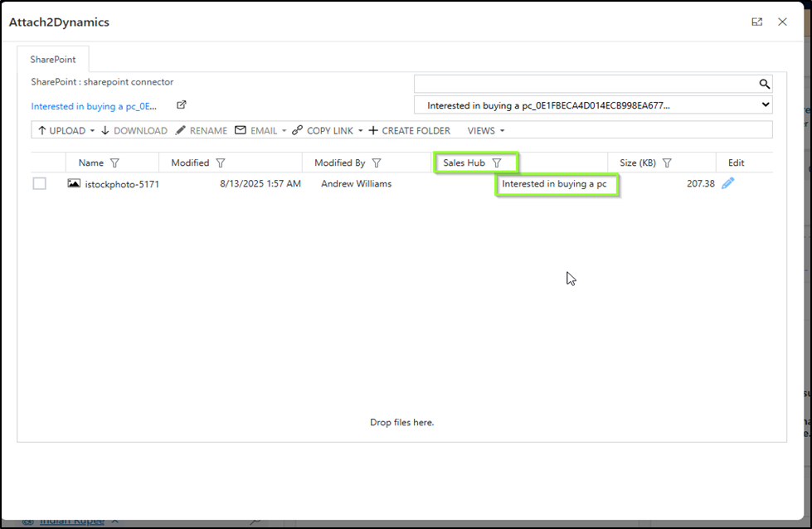Image resolution: width=812 pixels, height=529 pixels.
Task: Click the Modified By filter icon
Action: pyautogui.click(x=376, y=163)
